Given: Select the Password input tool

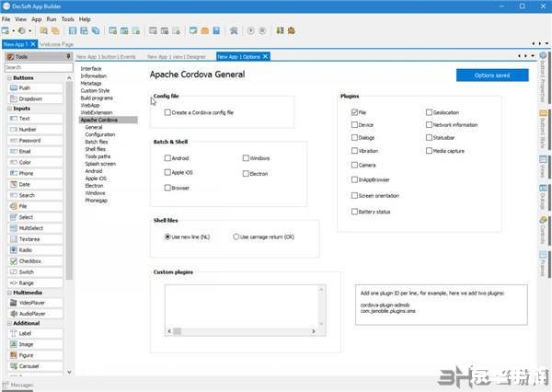Looking at the screenshot, I should 35,141.
